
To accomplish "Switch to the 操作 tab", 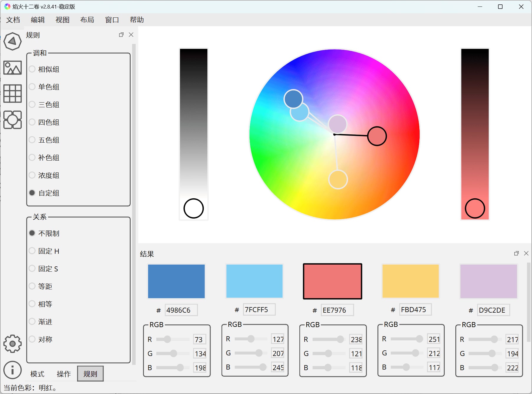I will pyautogui.click(x=64, y=374).
